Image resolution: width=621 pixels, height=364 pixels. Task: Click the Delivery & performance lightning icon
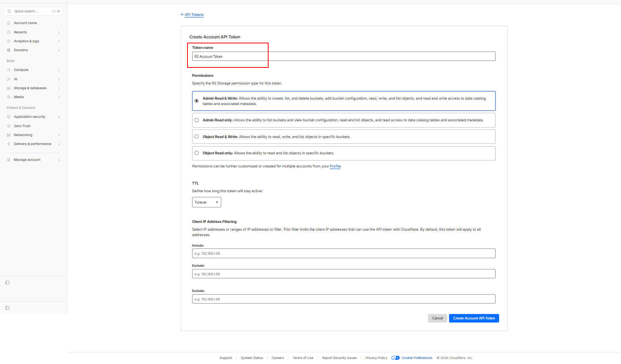click(9, 144)
